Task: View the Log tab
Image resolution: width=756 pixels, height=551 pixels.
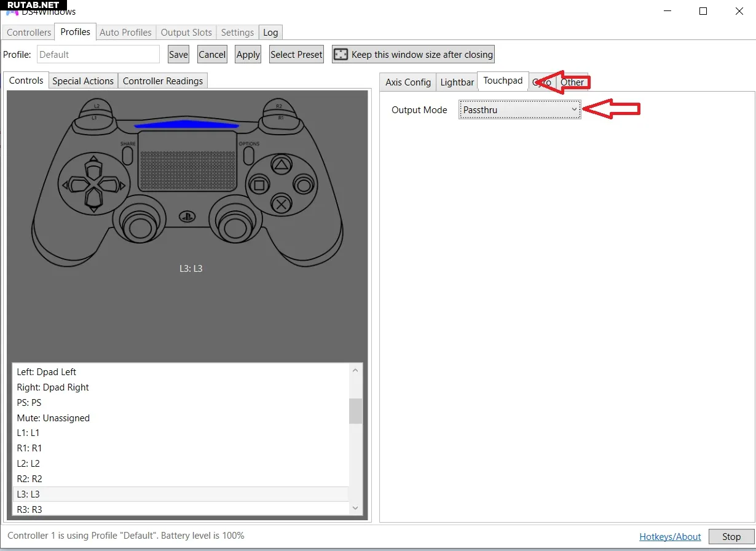Action: tap(270, 33)
